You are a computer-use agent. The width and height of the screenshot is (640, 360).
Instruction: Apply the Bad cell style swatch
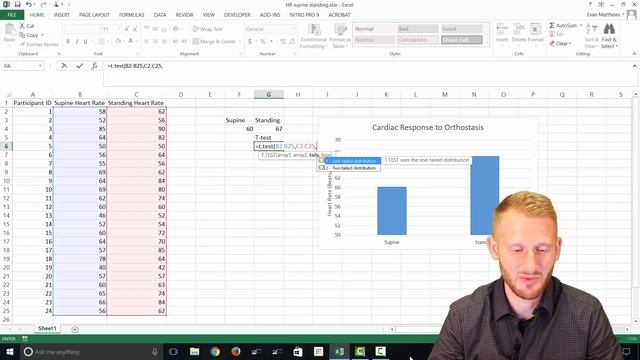tap(418, 29)
